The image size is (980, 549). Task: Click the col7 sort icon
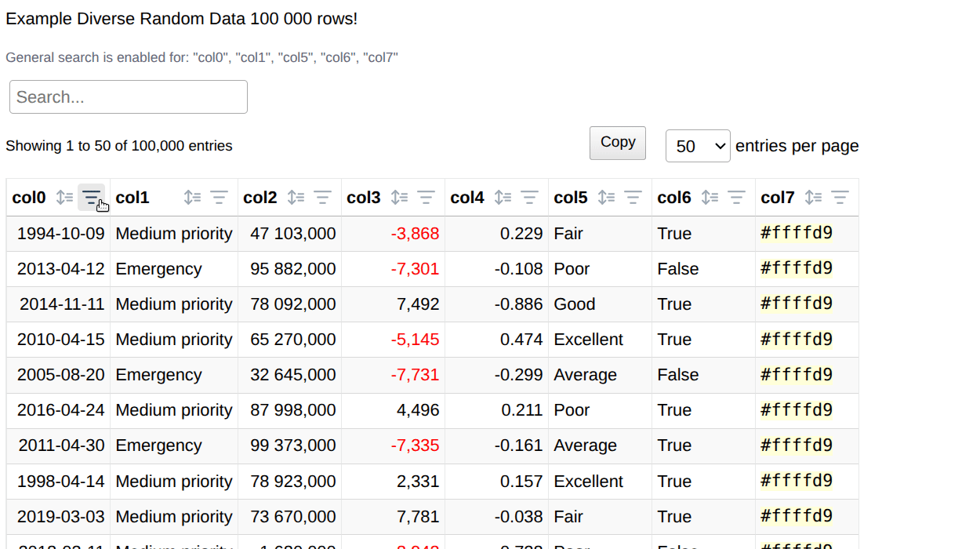tap(813, 198)
